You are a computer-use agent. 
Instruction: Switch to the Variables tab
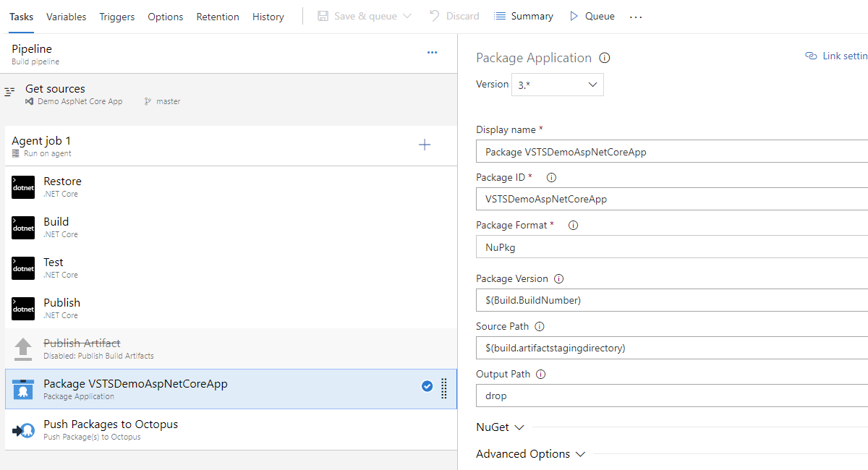pyautogui.click(x=66, y=16)
